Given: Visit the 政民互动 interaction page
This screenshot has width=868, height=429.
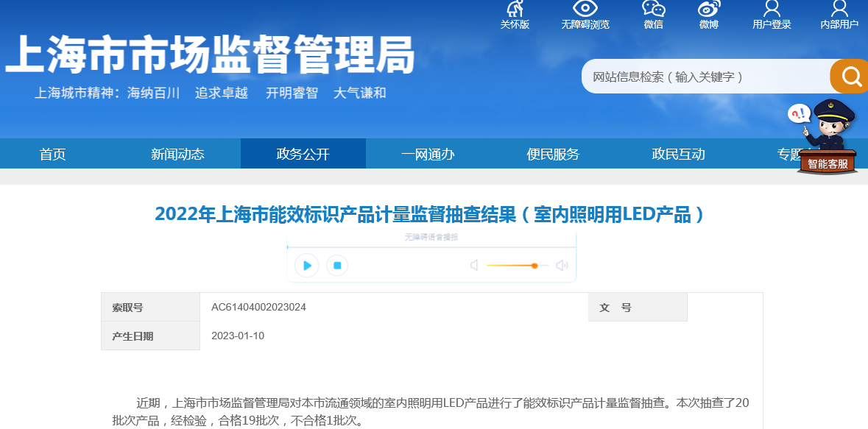Looking at the screenshot, I should tap(678, 153).
